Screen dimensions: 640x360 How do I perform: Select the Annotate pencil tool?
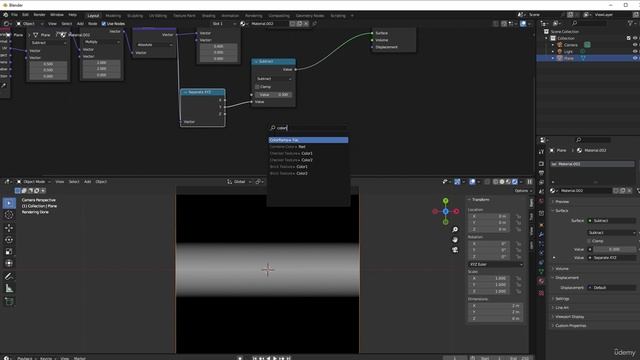pyautogui.click(x=9, y=276)
